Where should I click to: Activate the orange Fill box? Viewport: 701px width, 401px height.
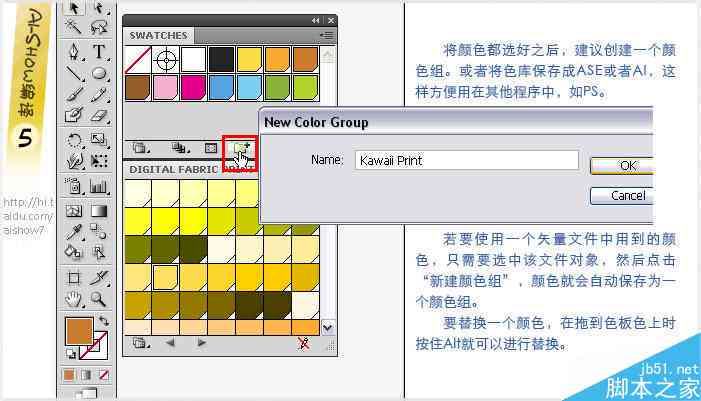[79, 331]
